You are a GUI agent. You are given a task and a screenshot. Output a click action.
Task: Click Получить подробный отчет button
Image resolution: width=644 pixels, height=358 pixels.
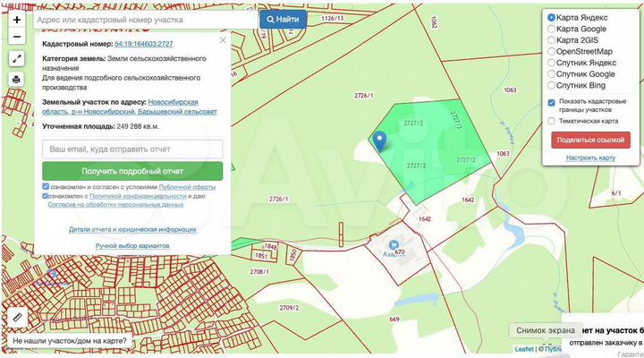point(132,171)
